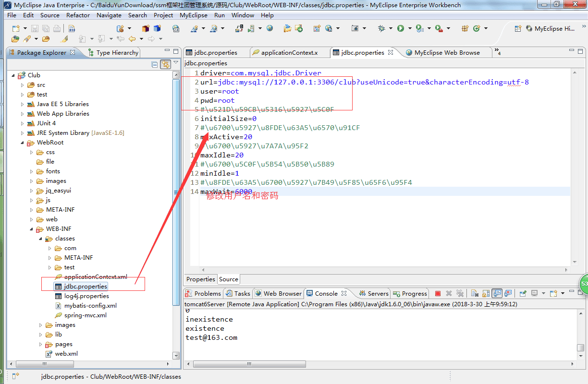
Task: Open the MyEclipse Hi... perspective button
Action: point(550,29)
